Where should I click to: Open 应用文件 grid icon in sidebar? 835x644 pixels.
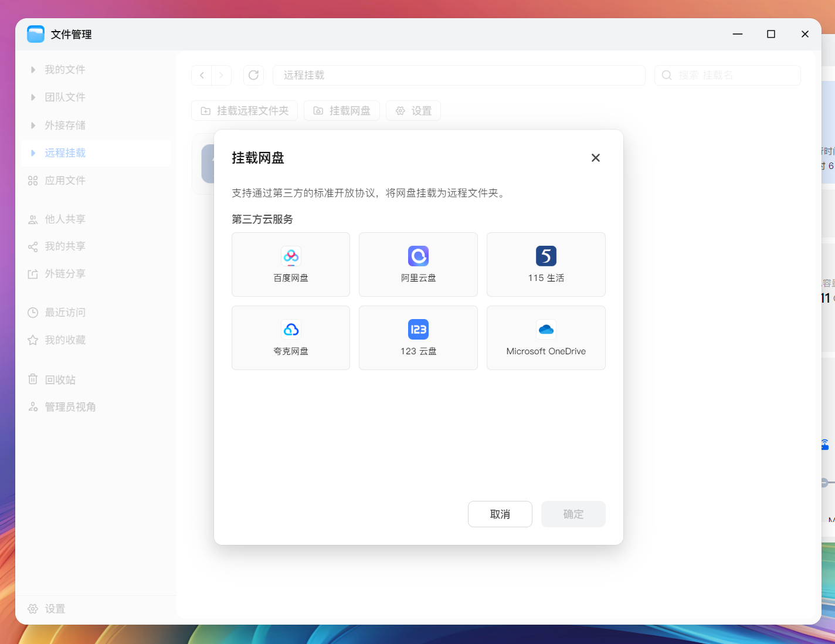coord(33,181)
